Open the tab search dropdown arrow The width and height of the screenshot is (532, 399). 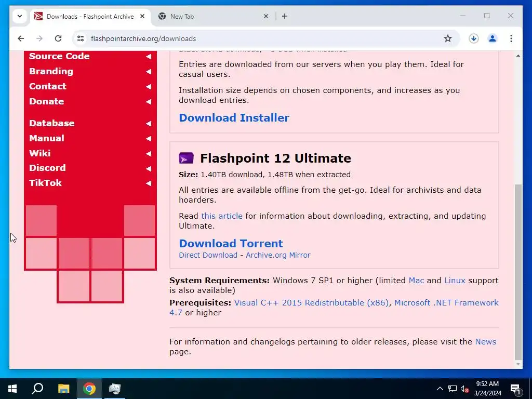20,16
